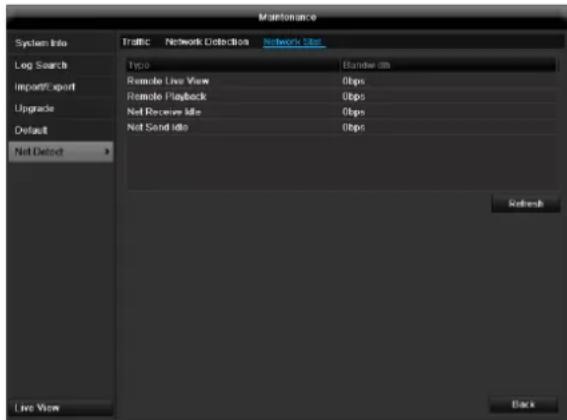Click the Bandwidth column header

[448, 65]
